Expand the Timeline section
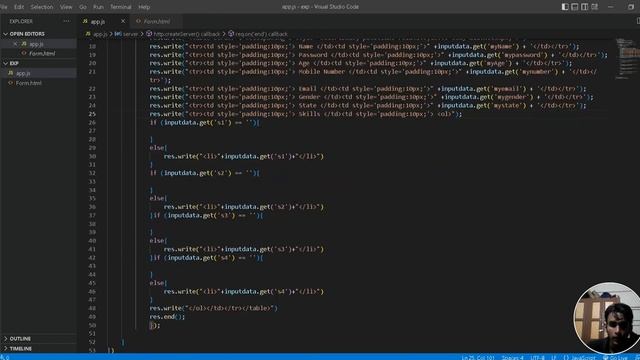Screen dimensions: 640x360 coord(20,349)
